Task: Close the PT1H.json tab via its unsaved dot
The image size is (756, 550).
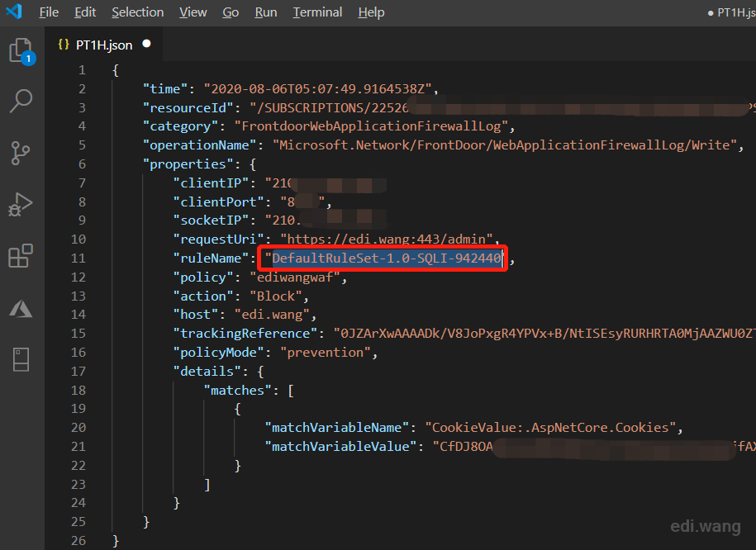Action: (x=146, y=44)
